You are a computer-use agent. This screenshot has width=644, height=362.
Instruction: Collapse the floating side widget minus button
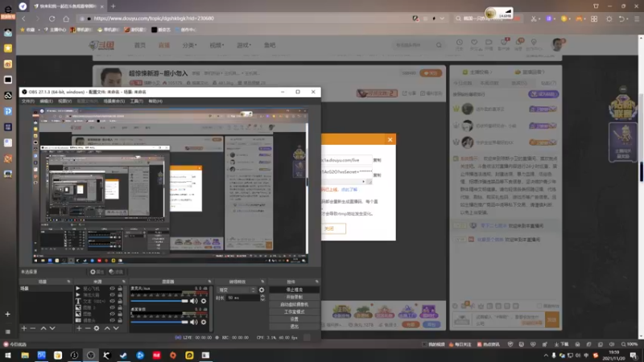(623, 89)
